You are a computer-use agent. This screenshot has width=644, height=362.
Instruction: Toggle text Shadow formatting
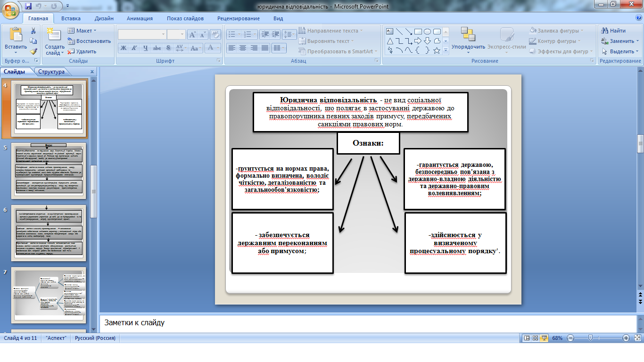pos(168,48)
